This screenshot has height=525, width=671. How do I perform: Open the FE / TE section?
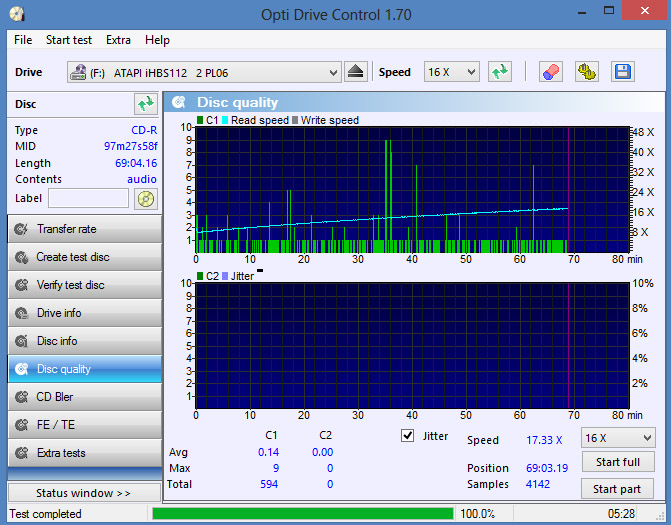85,425
